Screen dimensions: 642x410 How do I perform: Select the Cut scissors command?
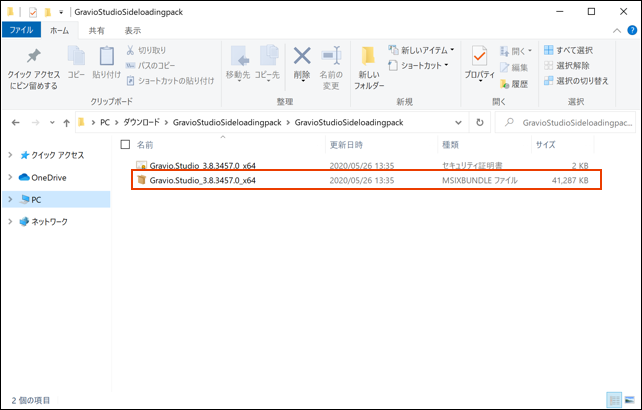click(x=146, y=50)
